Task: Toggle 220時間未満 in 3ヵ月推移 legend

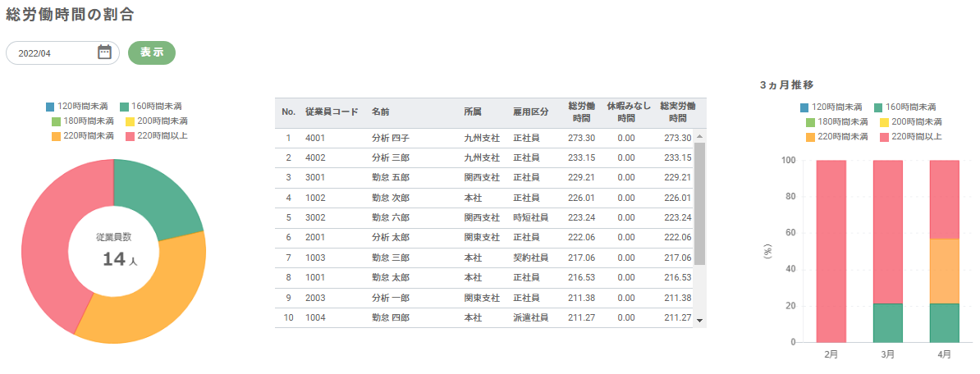Action: pos(837,137)
